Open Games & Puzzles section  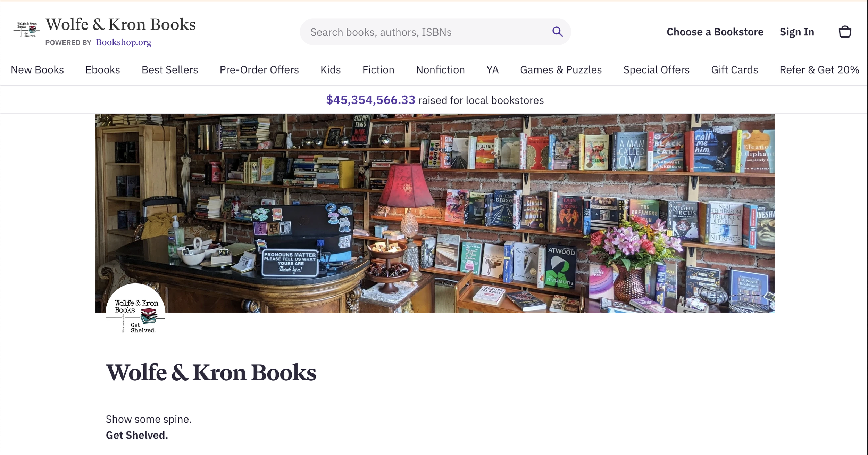[561, 70]
